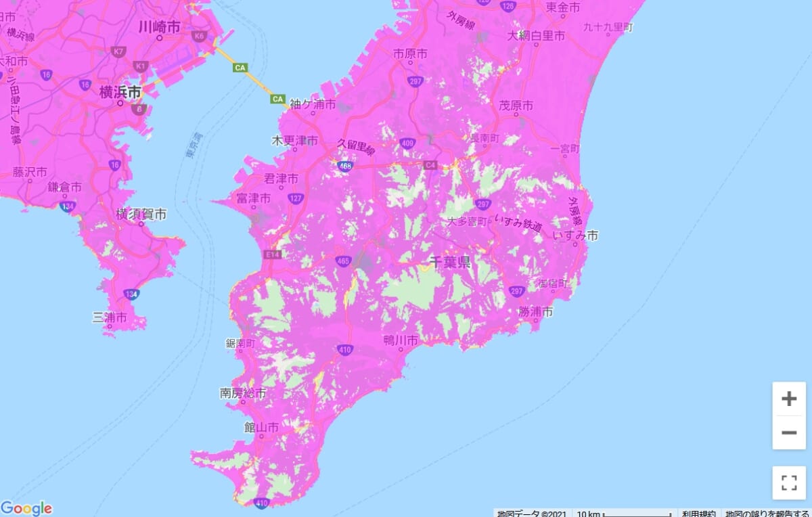Click the 横須賀市 label
Image resolution: width=812 pixels, height=517 pixels.
[x=141, y=214]
